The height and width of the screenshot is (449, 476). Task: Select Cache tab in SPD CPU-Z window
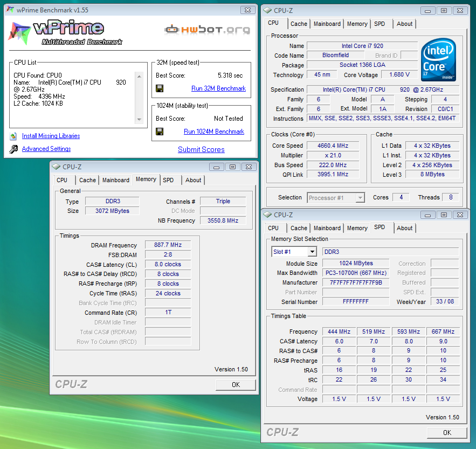299,228
